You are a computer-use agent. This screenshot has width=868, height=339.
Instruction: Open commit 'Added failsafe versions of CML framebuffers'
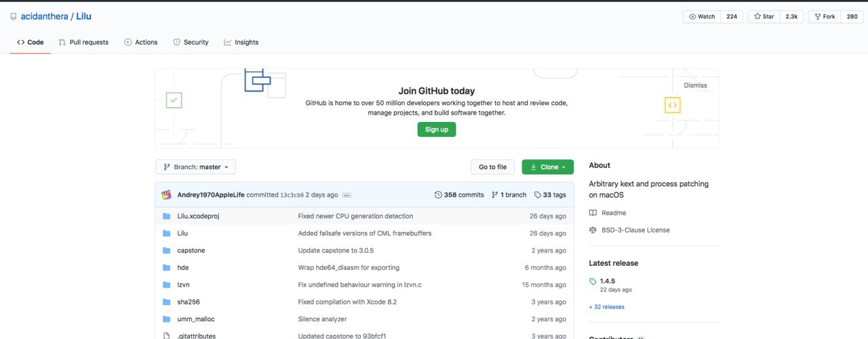coord(365,233)
